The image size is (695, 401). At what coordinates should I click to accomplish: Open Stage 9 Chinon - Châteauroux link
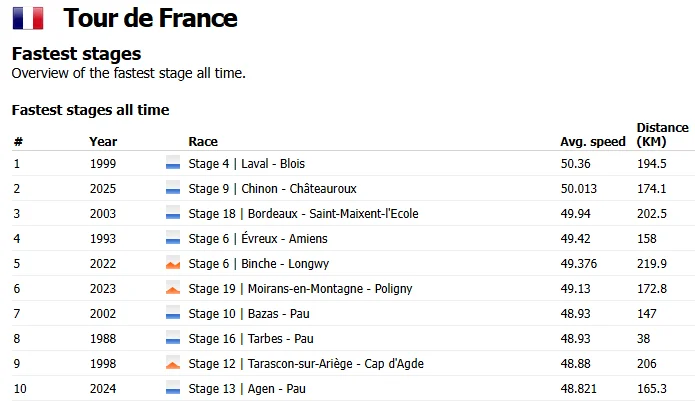point(272,189)
